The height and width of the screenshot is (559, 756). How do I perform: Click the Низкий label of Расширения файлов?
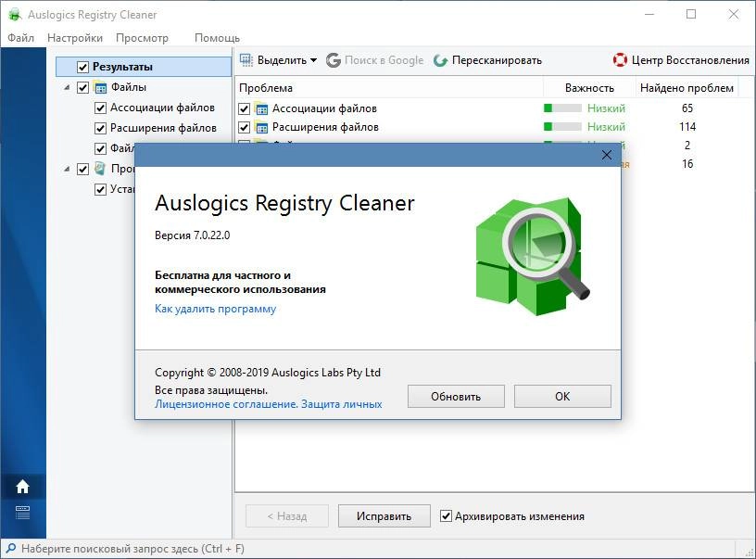tap(606, 127)
